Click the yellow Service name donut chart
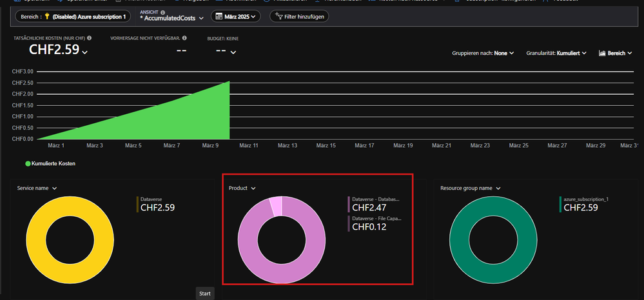Image resolution: width=644 pixels, height=300 pixels. tap(36, 239)
